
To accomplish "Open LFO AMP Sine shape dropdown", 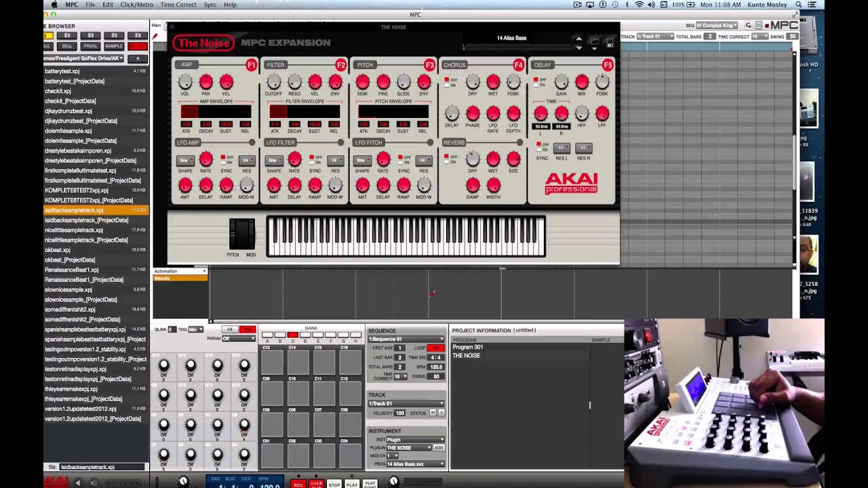I will pyautogui.click(x=185, y=160).
